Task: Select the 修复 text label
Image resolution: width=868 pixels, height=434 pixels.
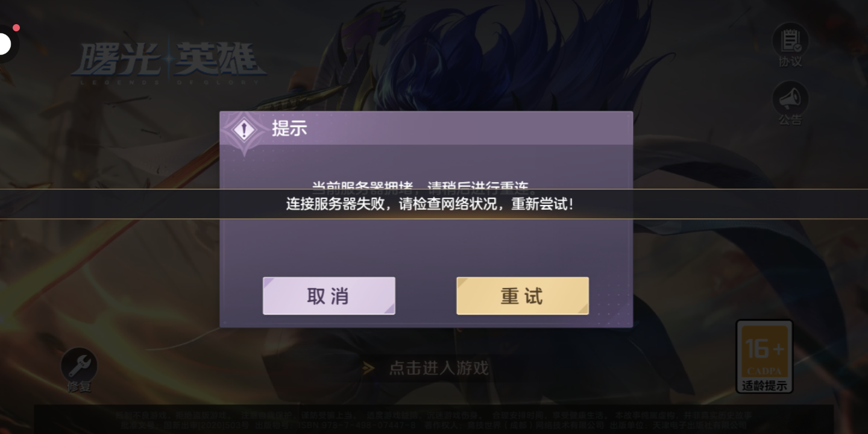Action: tap(79, 387)
